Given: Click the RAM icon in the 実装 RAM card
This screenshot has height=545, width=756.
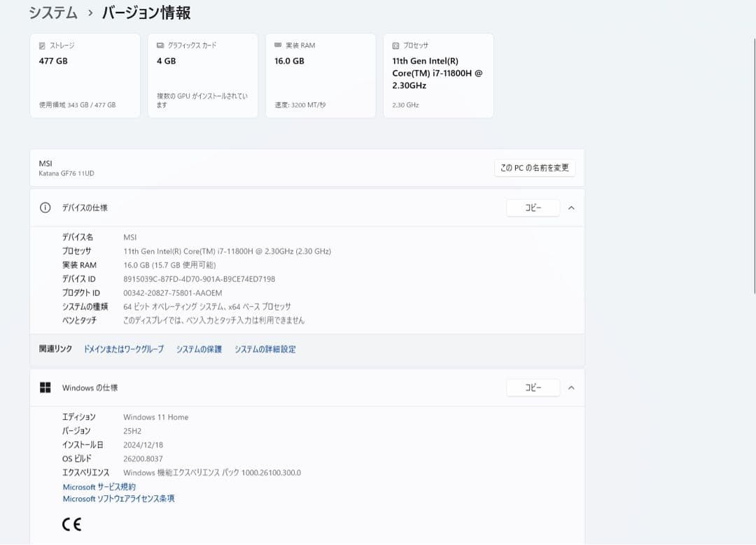Looking at the screenshot, I should pyautogui.click(x=278, y=45).
